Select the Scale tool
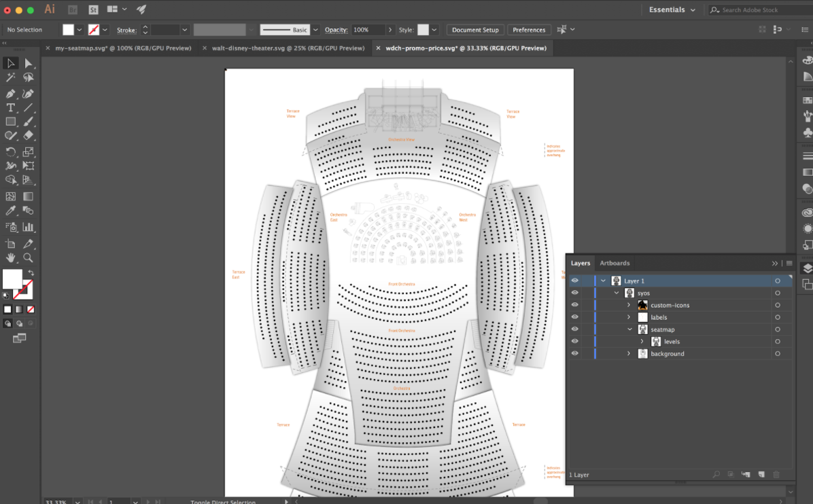 pos(28,151)
